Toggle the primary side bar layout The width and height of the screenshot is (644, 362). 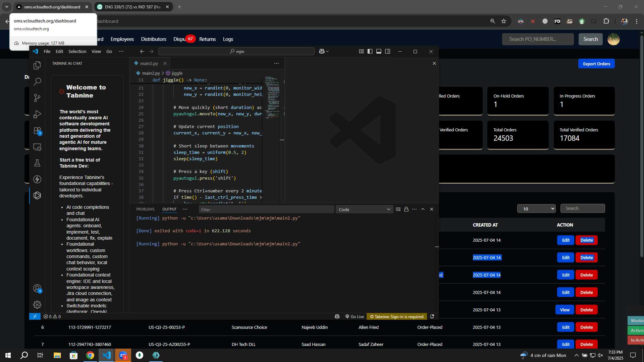point(370,51)
